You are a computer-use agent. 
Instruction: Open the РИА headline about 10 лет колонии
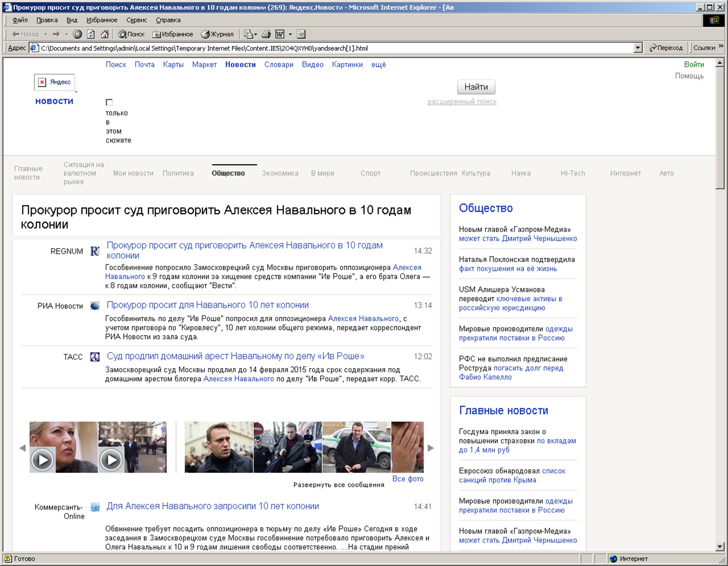click(208, 305)
